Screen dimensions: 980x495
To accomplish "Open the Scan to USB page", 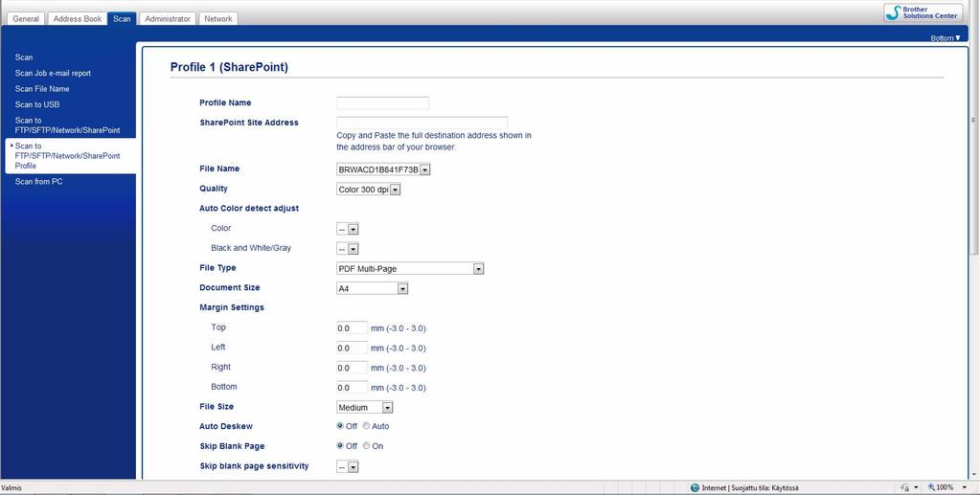I will 37,104.
